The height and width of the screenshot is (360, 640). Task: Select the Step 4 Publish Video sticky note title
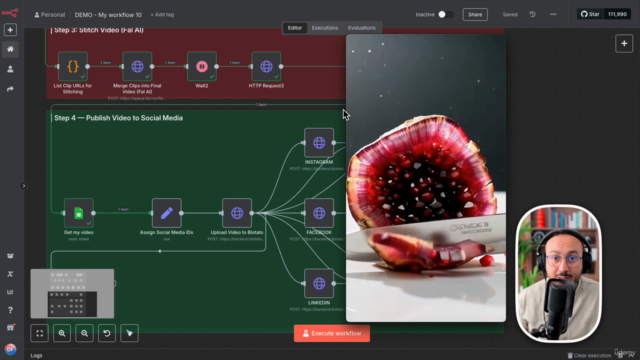tap(118, 118)
